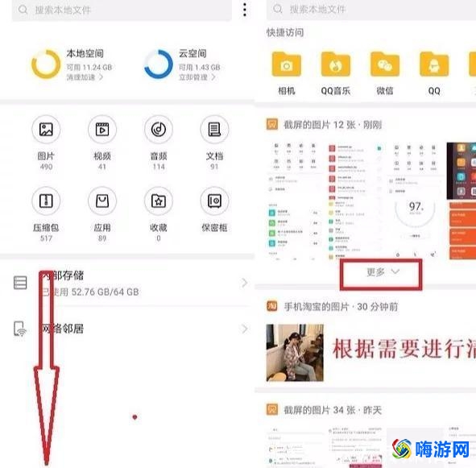Tap the 视频 count 41

[102, 167]
